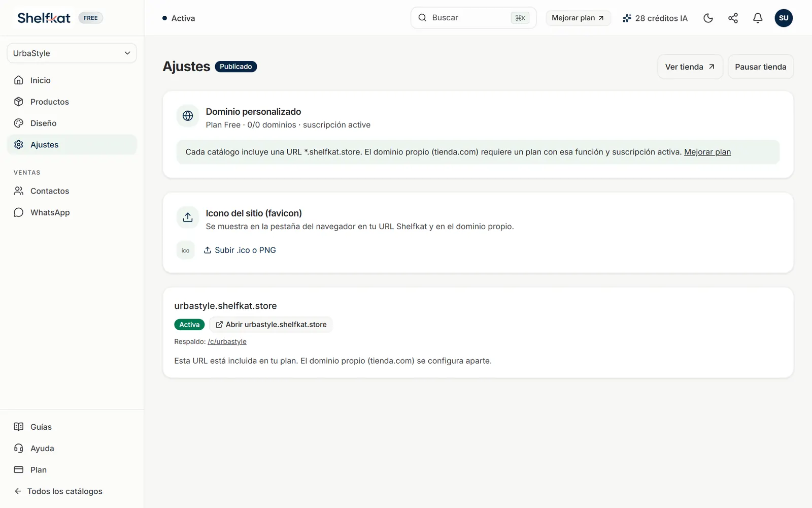The width and height of the screenshot is (812, 508).
Task: Click the upload icon beside favicon heading
Action: coord(188,217)
